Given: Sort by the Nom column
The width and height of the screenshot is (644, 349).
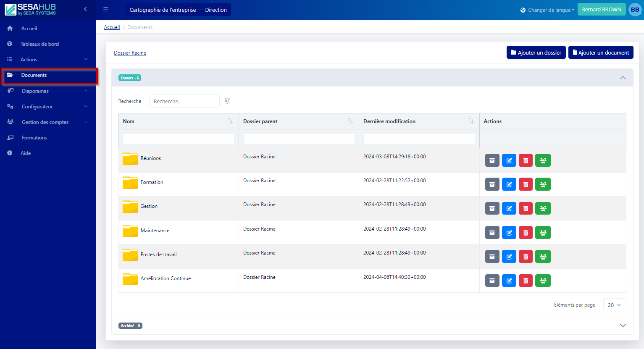Looking at the screenshot, I should pyautogui.click(x=230, y=121).
